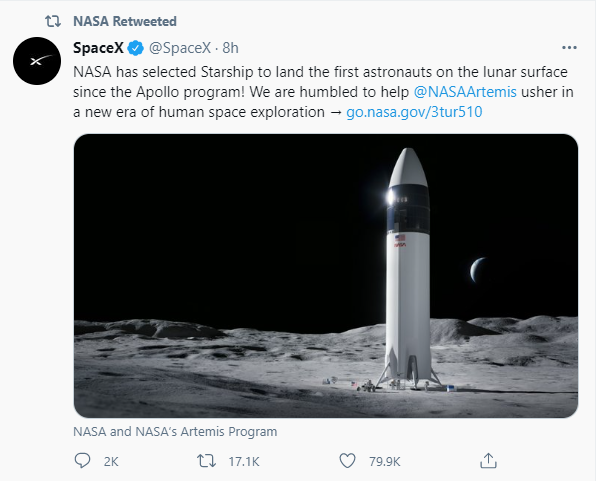Screen dimensions: 596x481
Task: View the 79.9K likes count
Action: [x=384, y=462]
